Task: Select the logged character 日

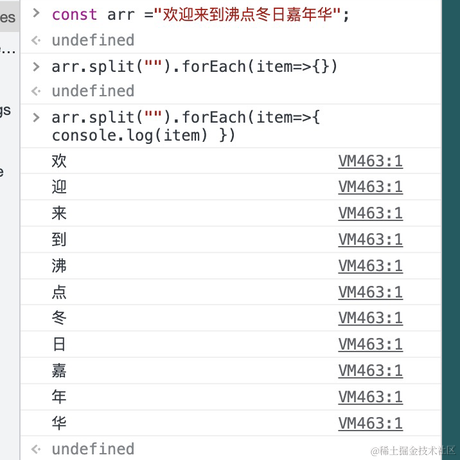Action: point(59,344)
